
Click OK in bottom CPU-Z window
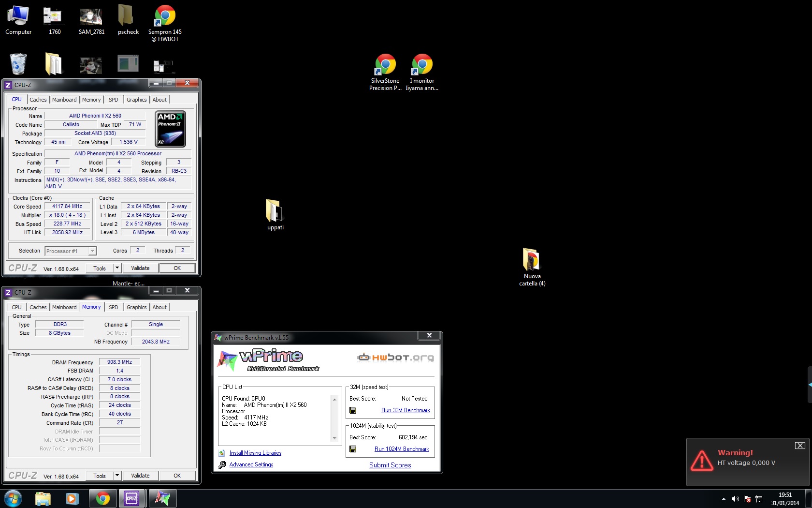tap(177, 476)
